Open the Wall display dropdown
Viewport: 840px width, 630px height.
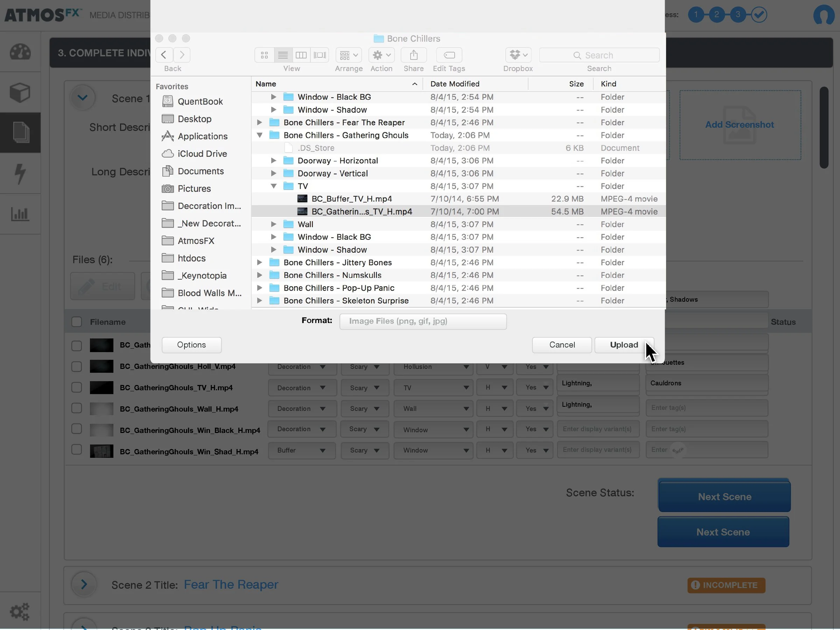coord(433,408)
